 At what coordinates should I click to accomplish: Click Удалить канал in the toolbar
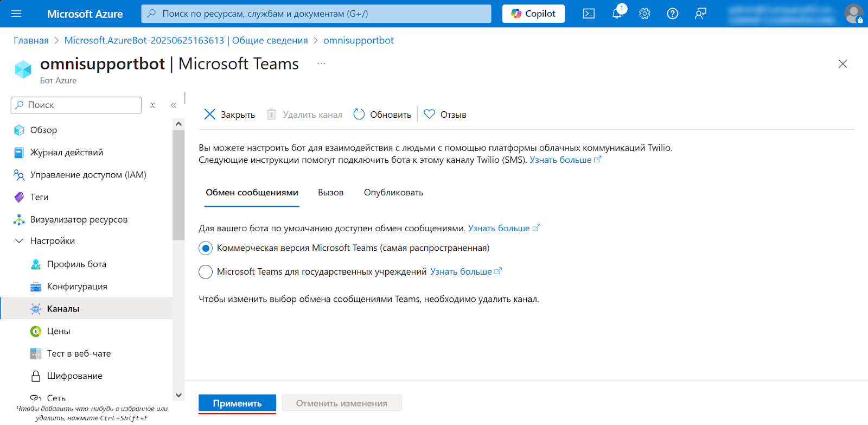coord(304,115)
